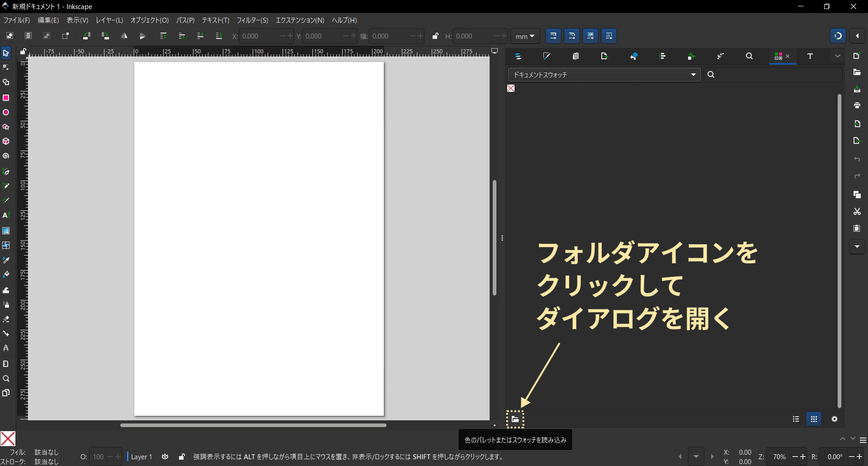Viewport: 868px width, 466px height.
Task: Switch to Layers and Objects tab
Action: 518,56
